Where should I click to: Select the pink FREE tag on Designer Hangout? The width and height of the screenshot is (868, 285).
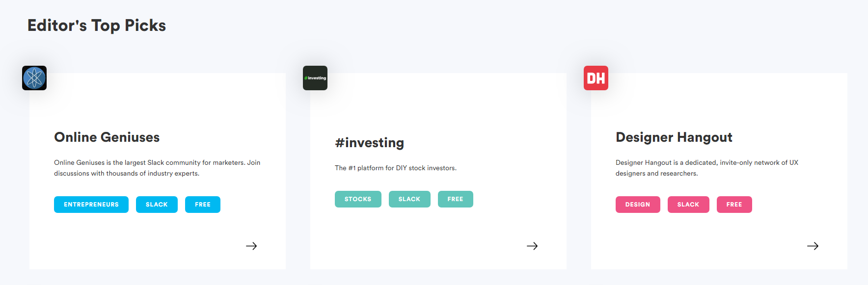tap(734, 205)
